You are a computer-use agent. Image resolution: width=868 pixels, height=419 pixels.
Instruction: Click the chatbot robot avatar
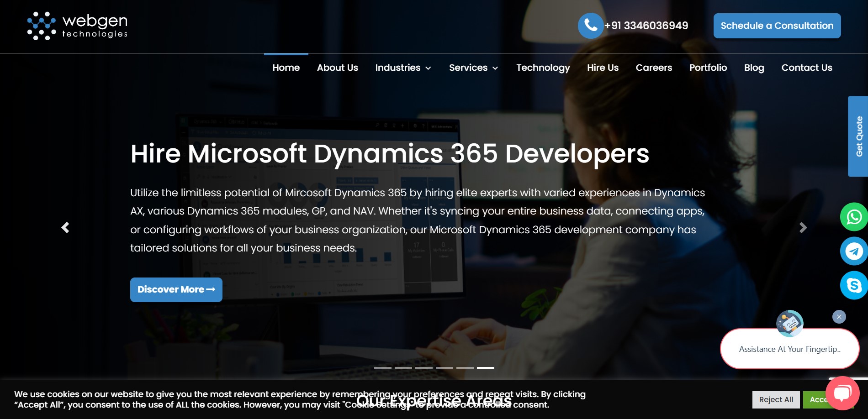click(789, 323)
